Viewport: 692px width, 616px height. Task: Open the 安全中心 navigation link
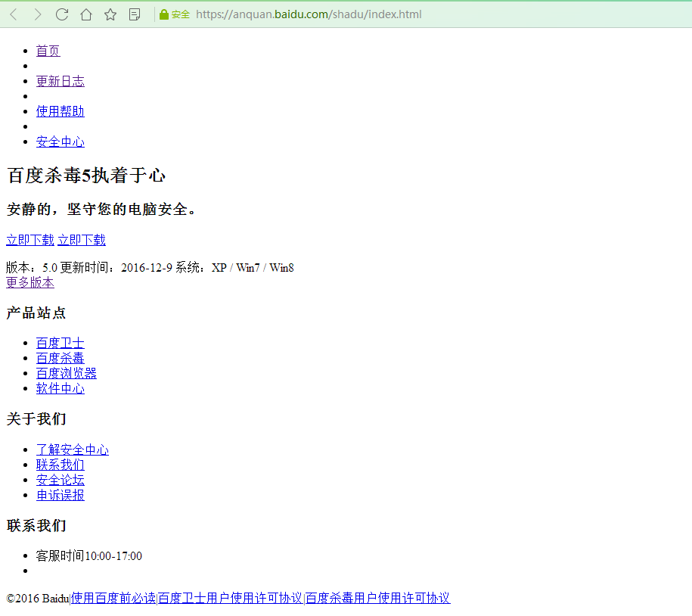click(60, 142)
